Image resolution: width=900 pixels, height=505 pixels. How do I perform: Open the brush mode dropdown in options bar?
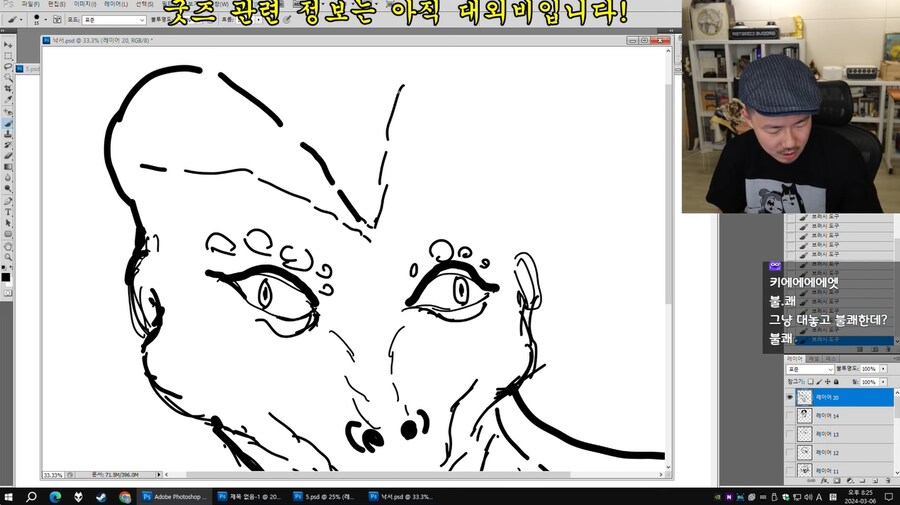(114, 20)
